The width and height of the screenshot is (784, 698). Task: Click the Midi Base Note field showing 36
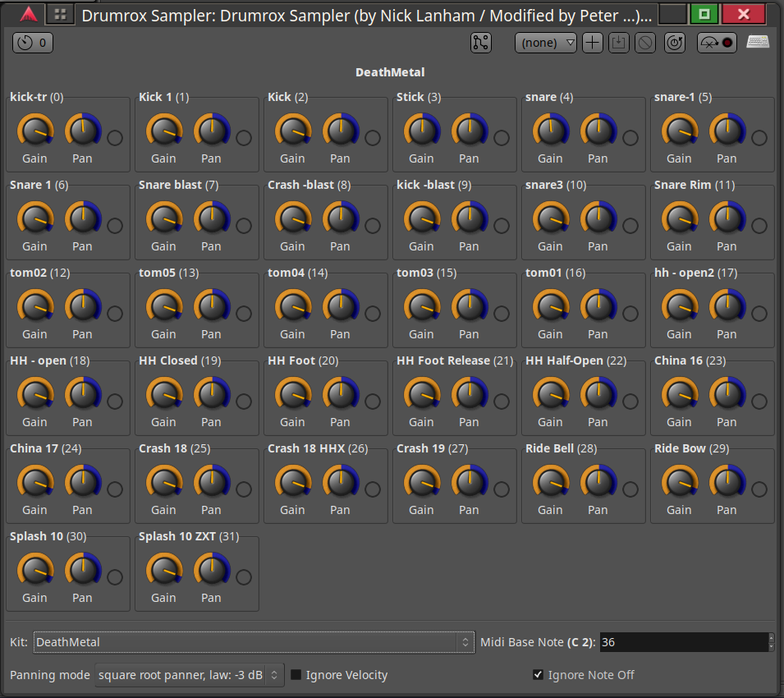coord(683,642)
